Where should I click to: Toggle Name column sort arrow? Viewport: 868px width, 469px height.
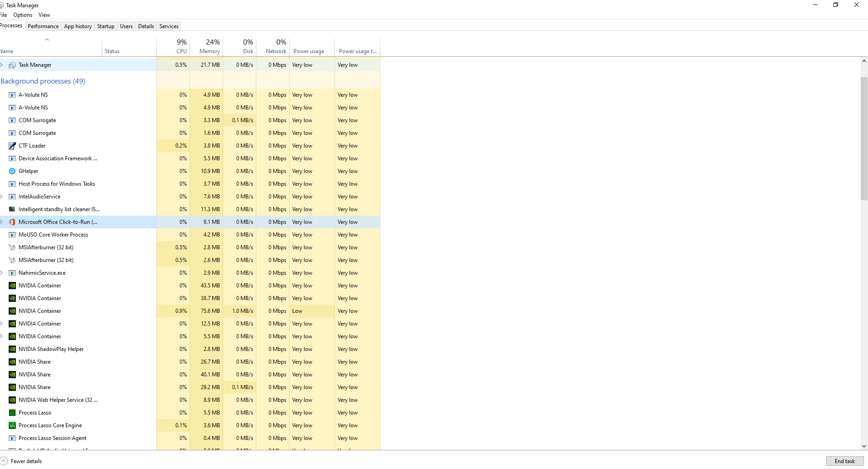[47, 39]
